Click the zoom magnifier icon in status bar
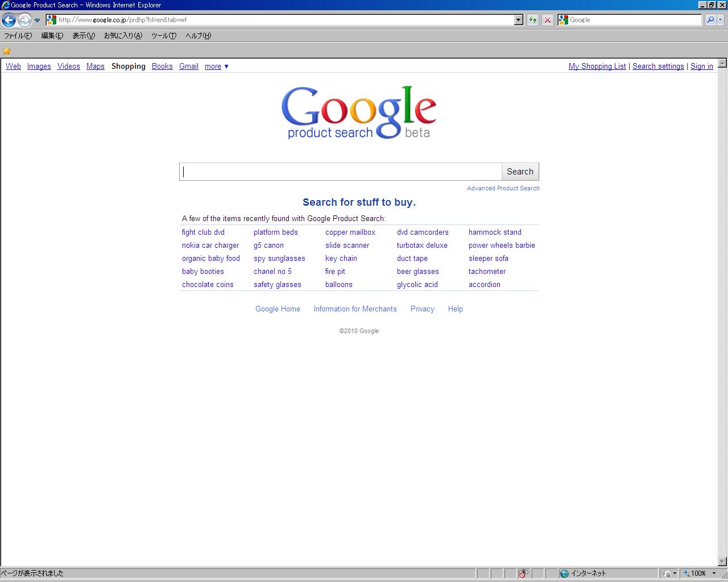The width and height of the screenshot is (728, 582). (x=686, y=573)
